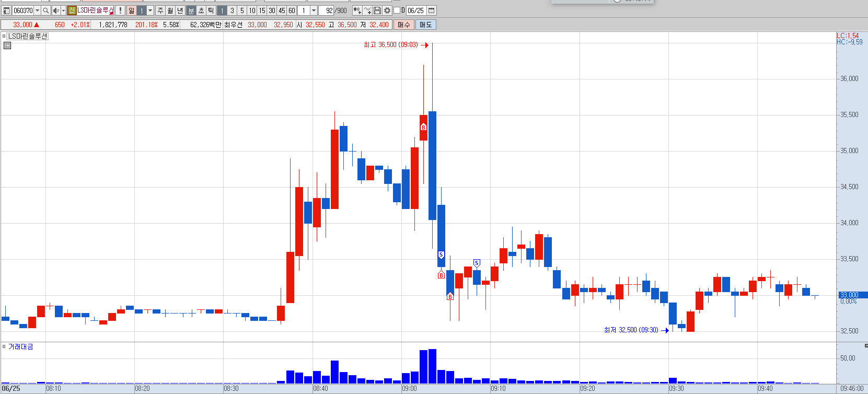Switch to the 5-minute interval tab
Image resolution: width=868 pixels, height=394 pixels.
coord(242,10)
